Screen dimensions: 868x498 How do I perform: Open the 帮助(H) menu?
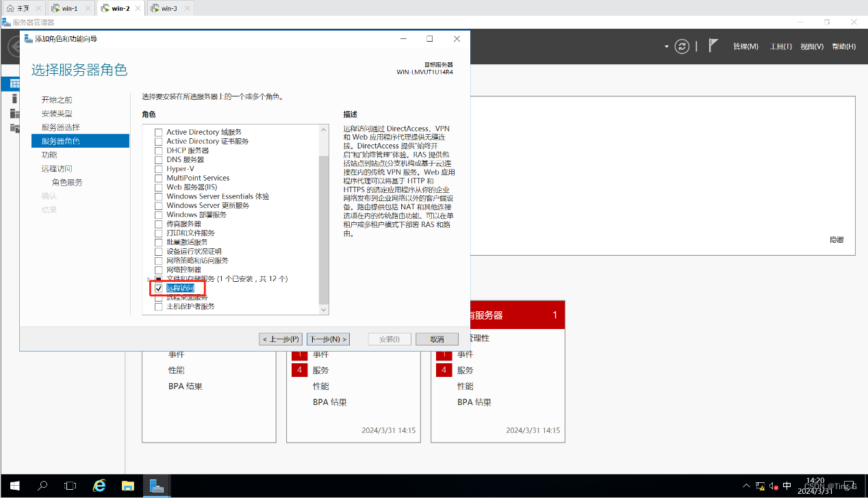[843, 47]
